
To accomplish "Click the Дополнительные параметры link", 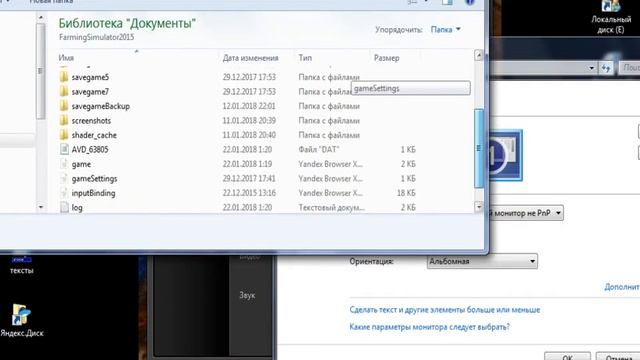I will (x=622, y=287).
